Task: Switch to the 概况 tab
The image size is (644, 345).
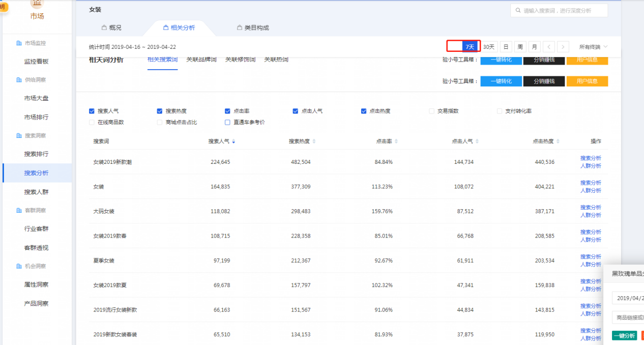Action: tap(111, 28)
